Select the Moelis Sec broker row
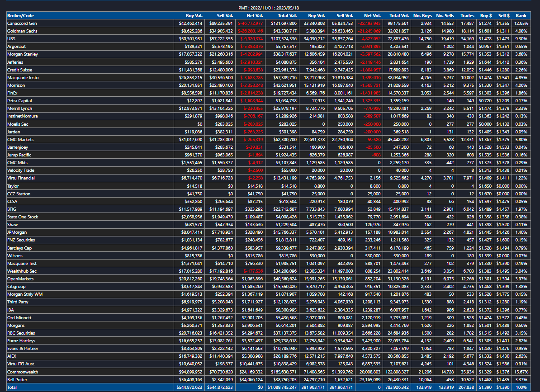The width and height of the screenshot is (540, 392). coord(269,124)
